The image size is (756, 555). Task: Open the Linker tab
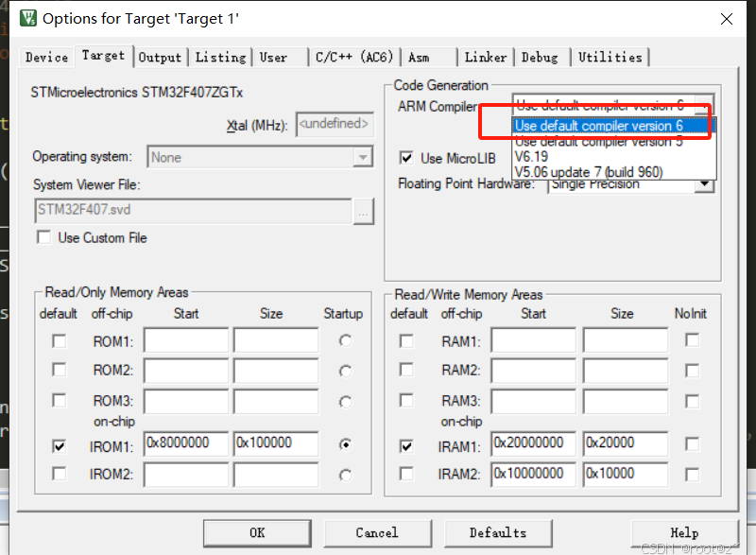click(486, 58)
